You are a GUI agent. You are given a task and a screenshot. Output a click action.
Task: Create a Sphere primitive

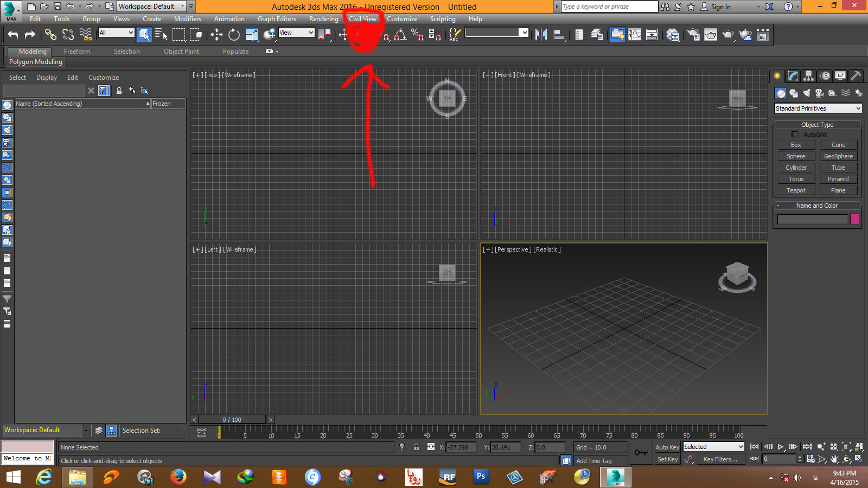click(x=796, y=156)
